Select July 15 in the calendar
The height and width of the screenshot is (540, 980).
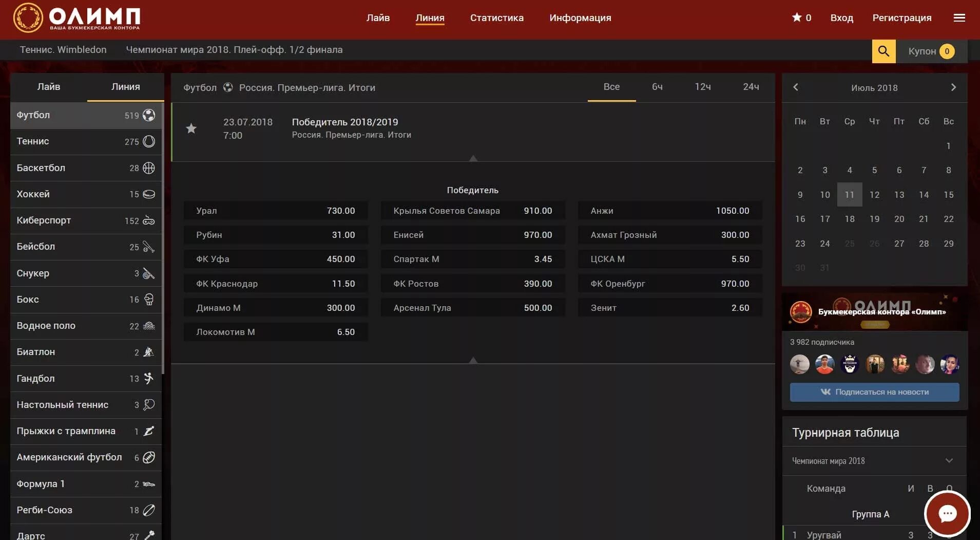948,195
